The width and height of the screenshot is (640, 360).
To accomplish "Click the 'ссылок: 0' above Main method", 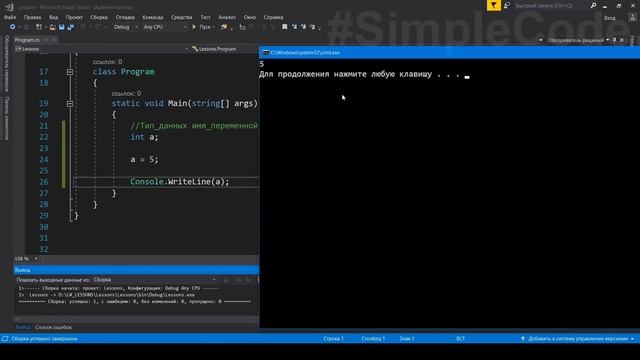I will tap(126, 93).
